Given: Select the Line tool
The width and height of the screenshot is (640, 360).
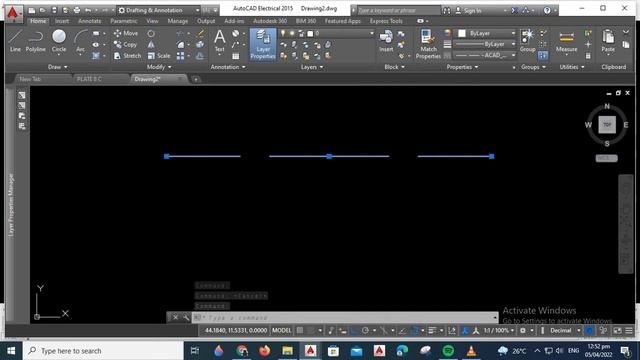Looking at the screenshot, I should [x=15, y=40].
